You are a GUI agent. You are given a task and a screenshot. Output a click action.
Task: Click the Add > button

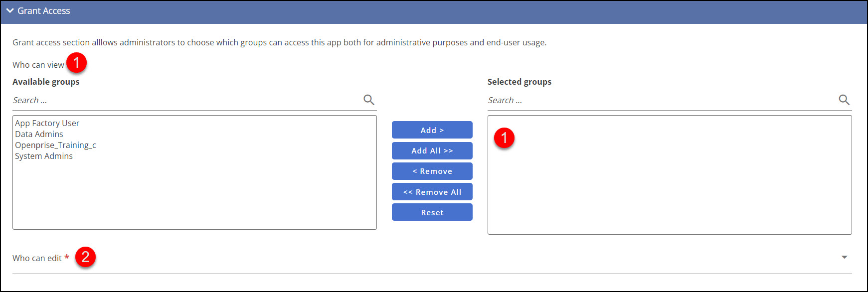432,130
